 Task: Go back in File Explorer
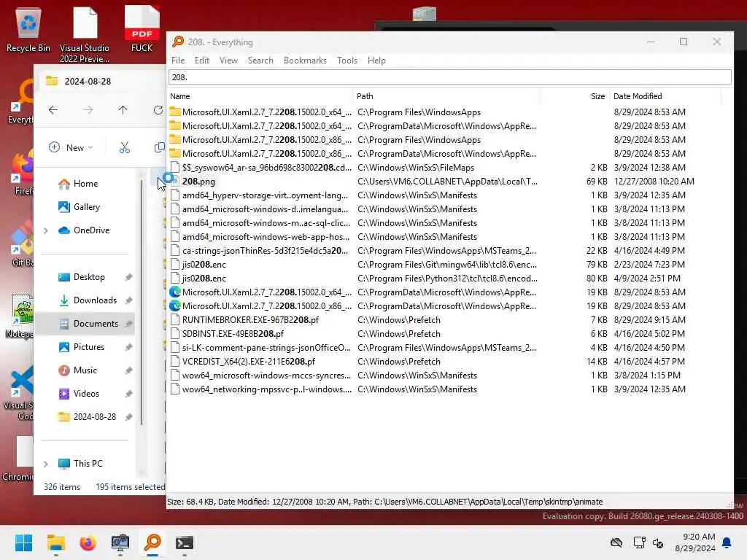tap(53, 110)
